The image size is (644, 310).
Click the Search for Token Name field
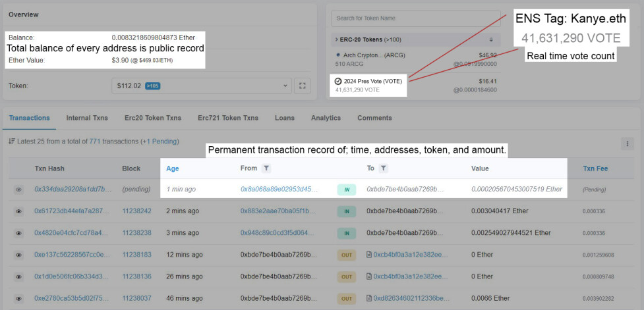416,18
